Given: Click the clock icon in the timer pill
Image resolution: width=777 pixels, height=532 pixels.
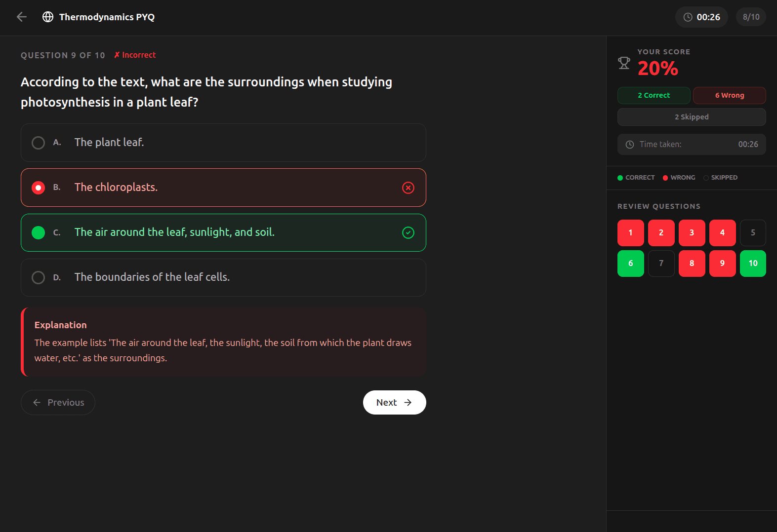Looking at the screenshot, I should (x=688, y=17).
